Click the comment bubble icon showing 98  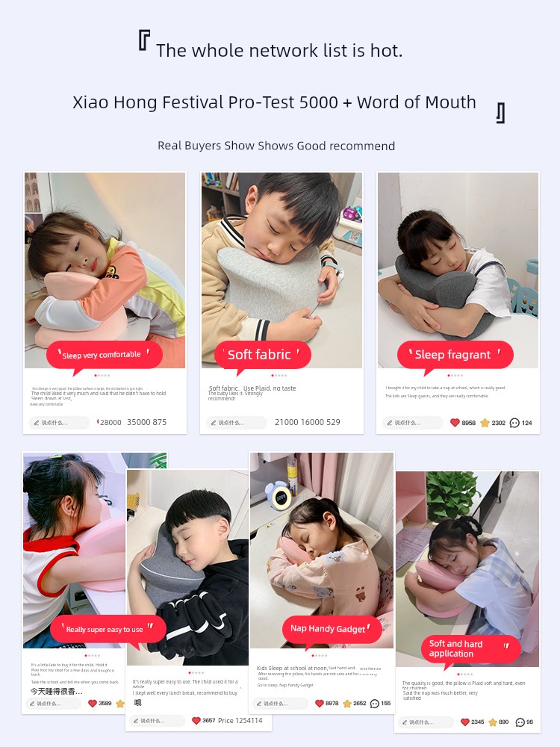[520, 722]
